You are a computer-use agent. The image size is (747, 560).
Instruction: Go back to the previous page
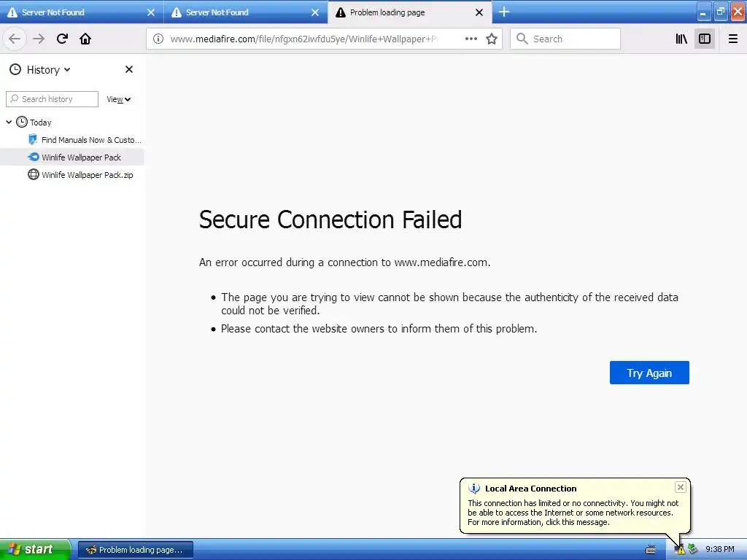click(x=15, y=39)
